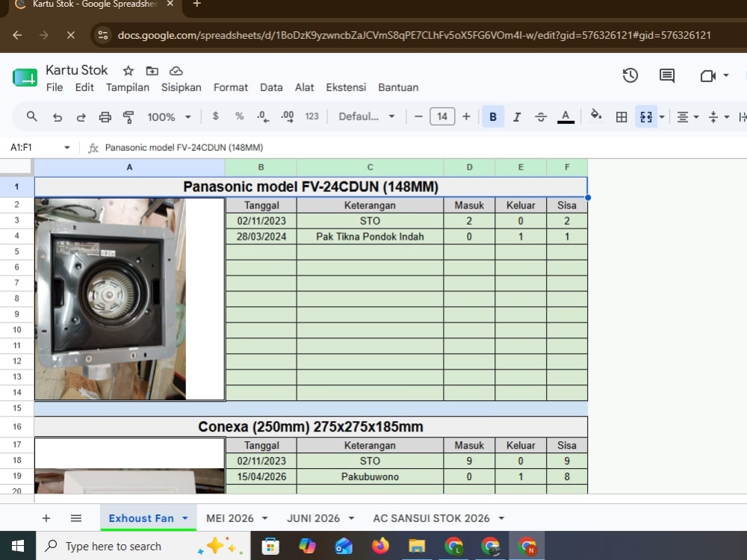The width and height of the screenshot is (747, 560).
Task: Open the zoom 100% dropdown
Action: coord(169,116)
